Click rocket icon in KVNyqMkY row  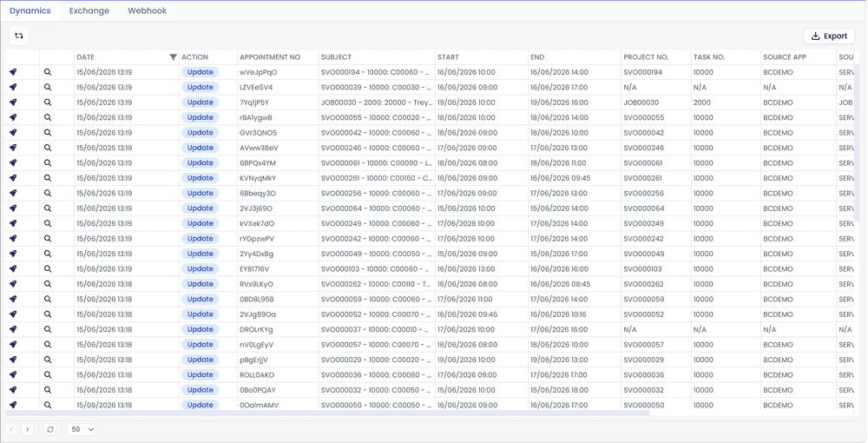[13, 178]
